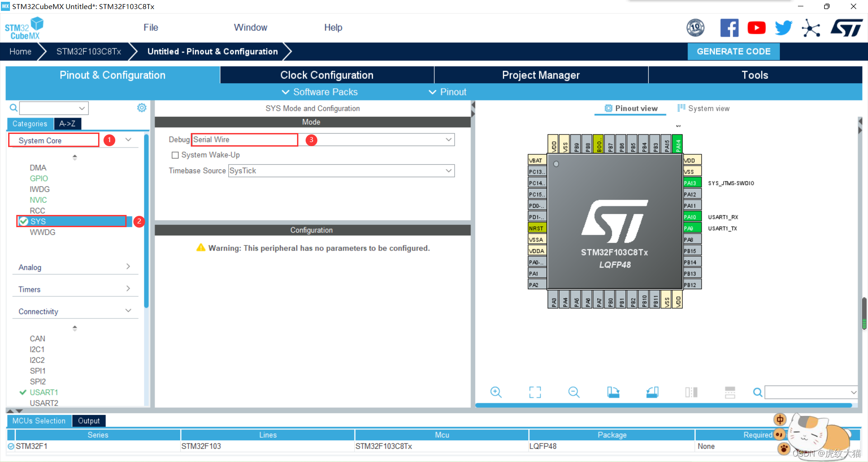This screenshot has height=462, width=868.
Task: Select the PA10 USART1_RX pin
Action: click(x=692, y=217)
